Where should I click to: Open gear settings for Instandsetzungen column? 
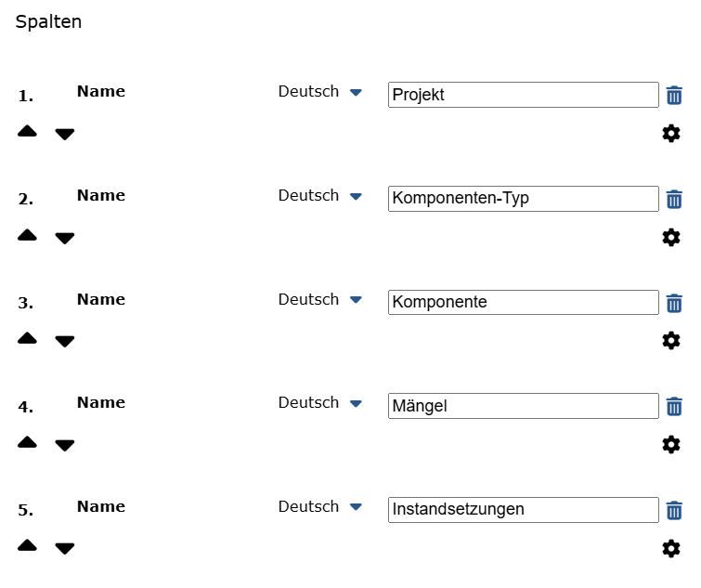[671, 548]
